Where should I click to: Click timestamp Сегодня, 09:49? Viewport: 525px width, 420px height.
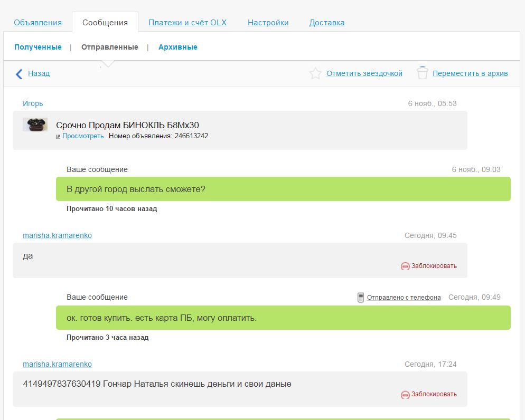coord(474,297)
